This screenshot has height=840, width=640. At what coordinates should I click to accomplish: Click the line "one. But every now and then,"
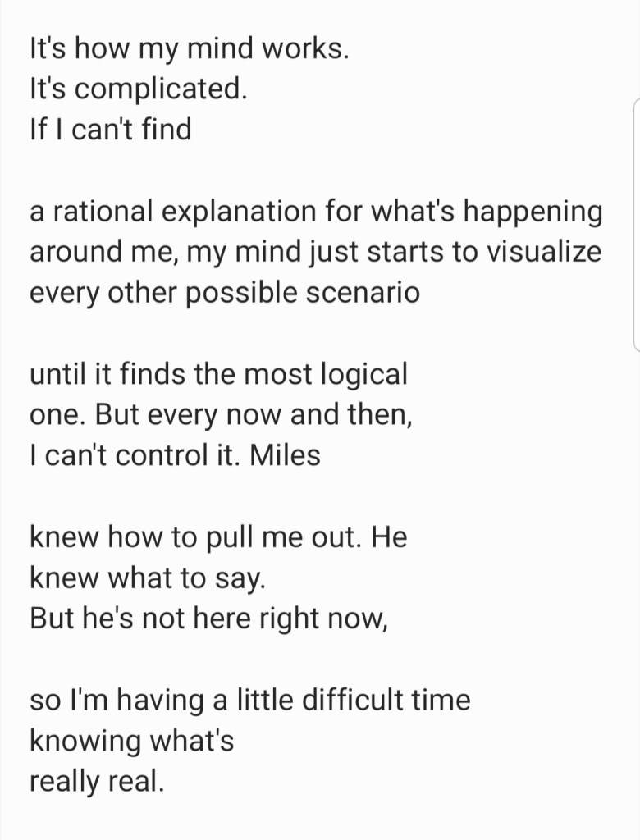(x=221, y=415)
